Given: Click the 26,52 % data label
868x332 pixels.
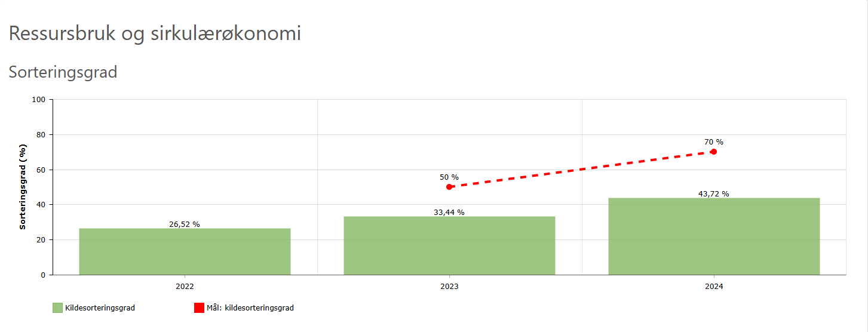Looking at the screenshot, I should pos(185,225).
